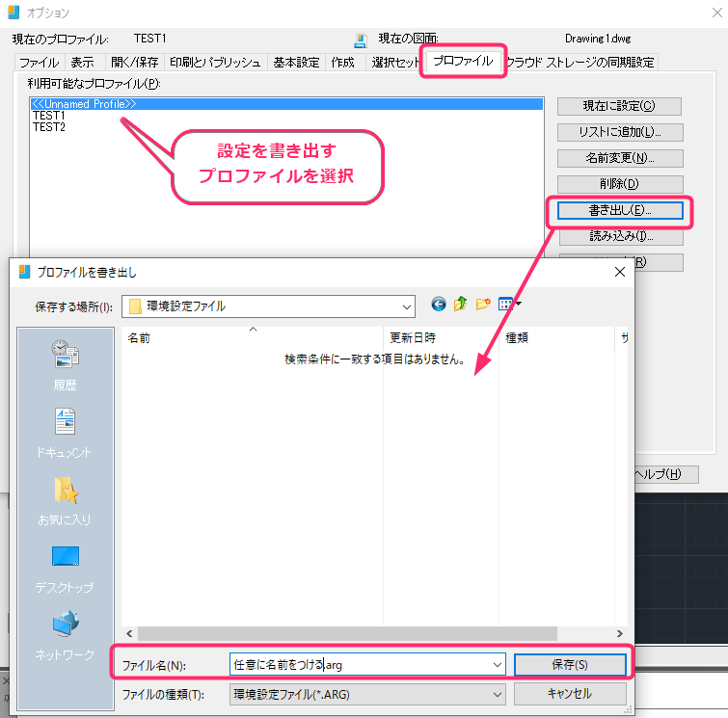Open デスクトップ in places sidebar
728x718 pixels.
pos(65,569)
